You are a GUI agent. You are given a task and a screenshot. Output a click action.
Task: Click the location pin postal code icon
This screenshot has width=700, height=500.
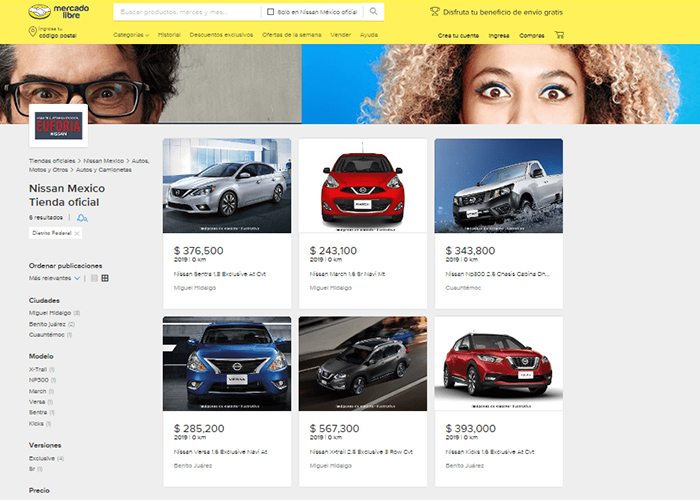pyautogui.click(x=32, y=31)
